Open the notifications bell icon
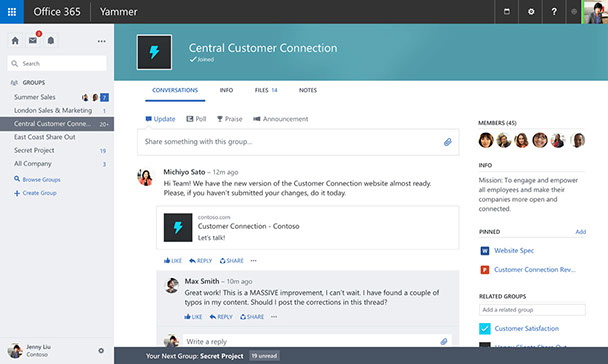The image size is (608, 364). pos(51,40)
